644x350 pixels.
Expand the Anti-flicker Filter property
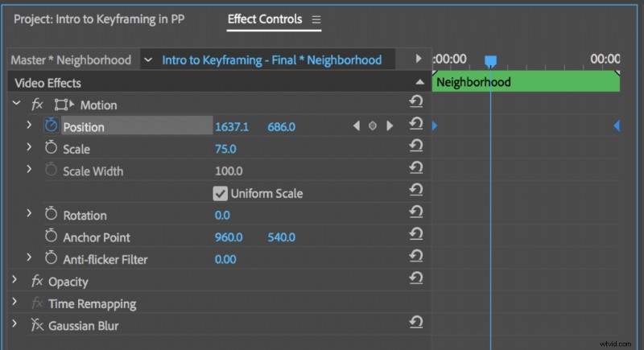(29, 257)
